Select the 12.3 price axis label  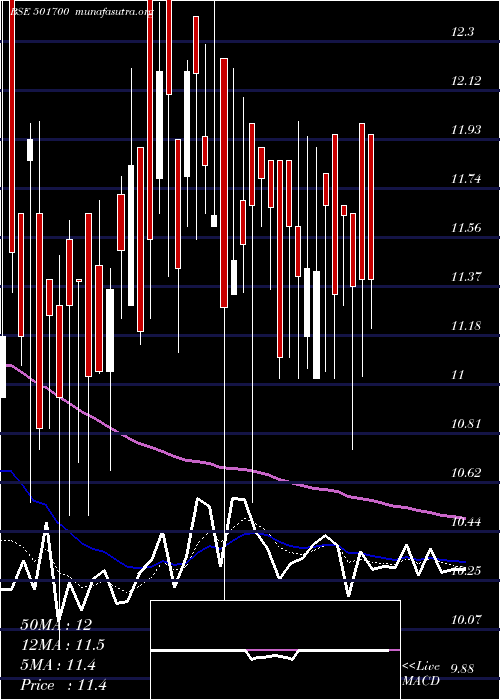[462, 32]
